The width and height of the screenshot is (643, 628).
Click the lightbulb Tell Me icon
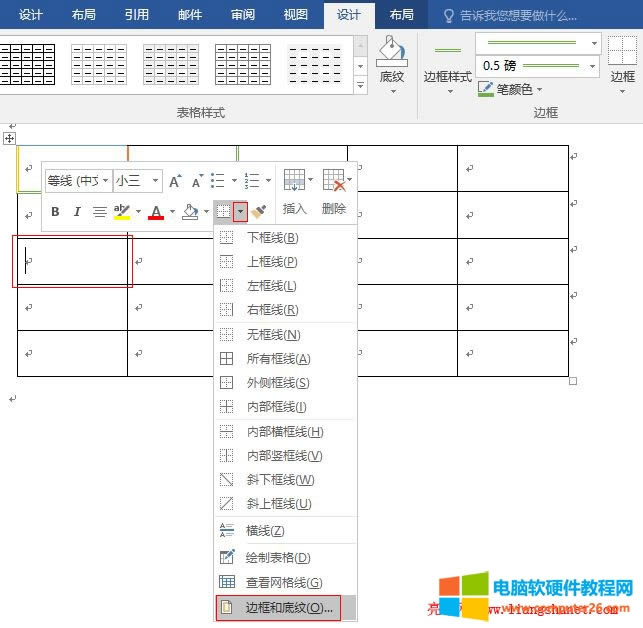tap(449, 16)
